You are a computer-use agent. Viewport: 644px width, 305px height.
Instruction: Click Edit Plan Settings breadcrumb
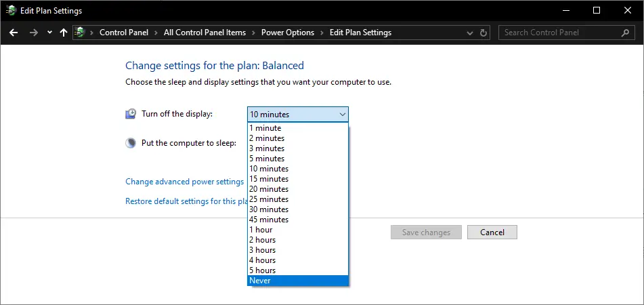click(360, 33)
